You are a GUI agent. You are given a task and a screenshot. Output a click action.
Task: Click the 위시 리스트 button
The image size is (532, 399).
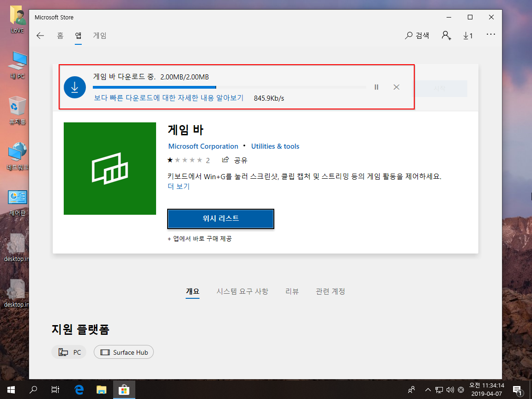click(x=221, y=218)
